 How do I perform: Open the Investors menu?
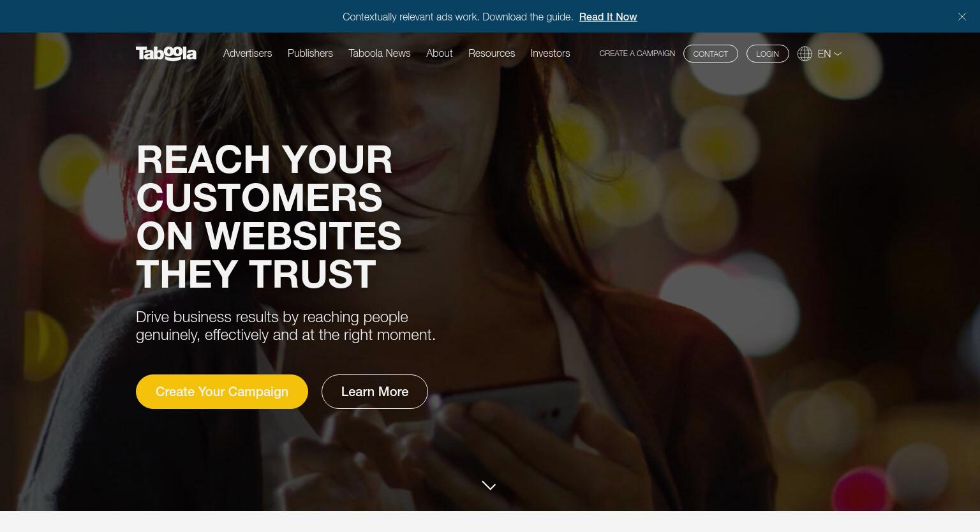[550, 54]
